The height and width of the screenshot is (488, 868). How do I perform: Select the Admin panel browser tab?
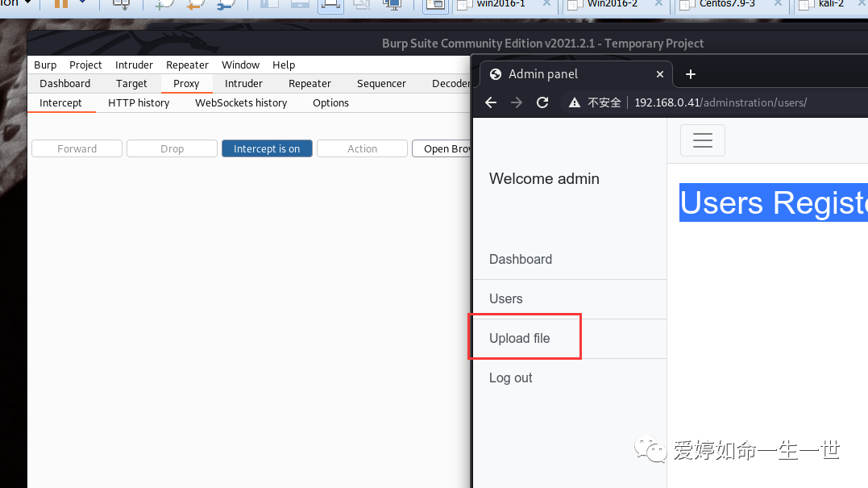click(576, 74)
